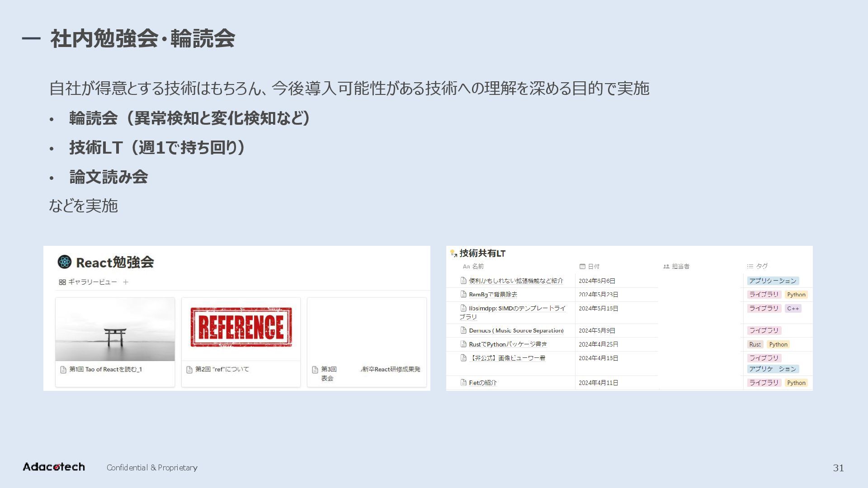Click the purple C++ tag
The image size is (868, 488).
tap(793, 308)
